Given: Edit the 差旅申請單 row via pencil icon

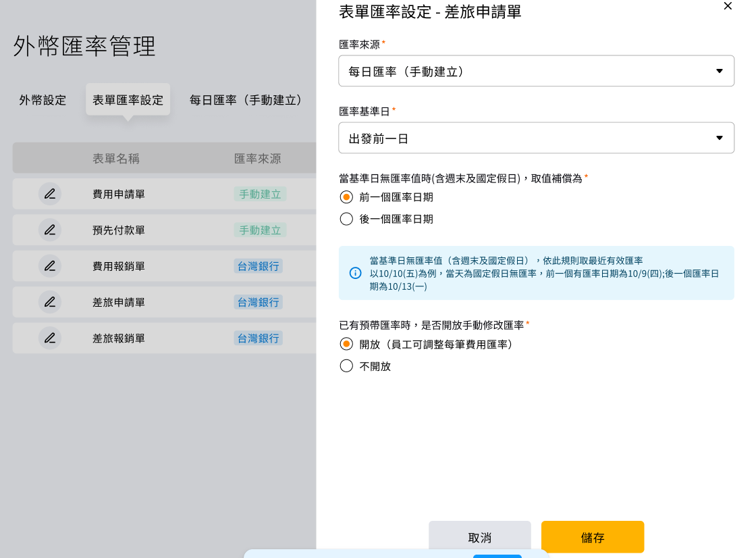Looking at the screenshot, I should click(x=50, y=302).
